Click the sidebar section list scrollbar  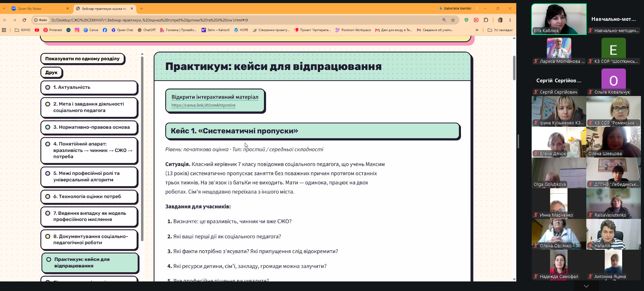(142, 149)
